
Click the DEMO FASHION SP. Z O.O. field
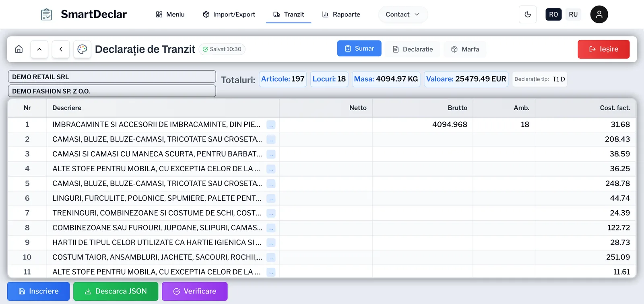(112, 91)
